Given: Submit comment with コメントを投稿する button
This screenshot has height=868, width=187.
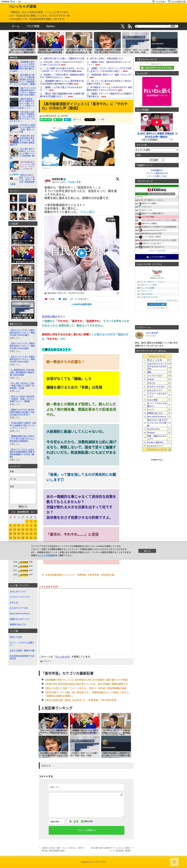Looking at the screenshot, I should click(86, 830).
